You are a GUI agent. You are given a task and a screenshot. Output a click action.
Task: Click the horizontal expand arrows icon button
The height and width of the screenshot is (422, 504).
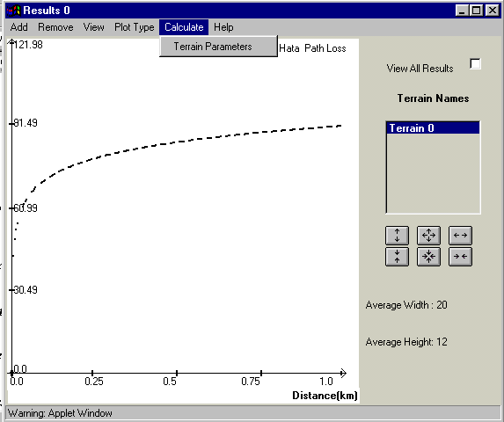point(460,236)
